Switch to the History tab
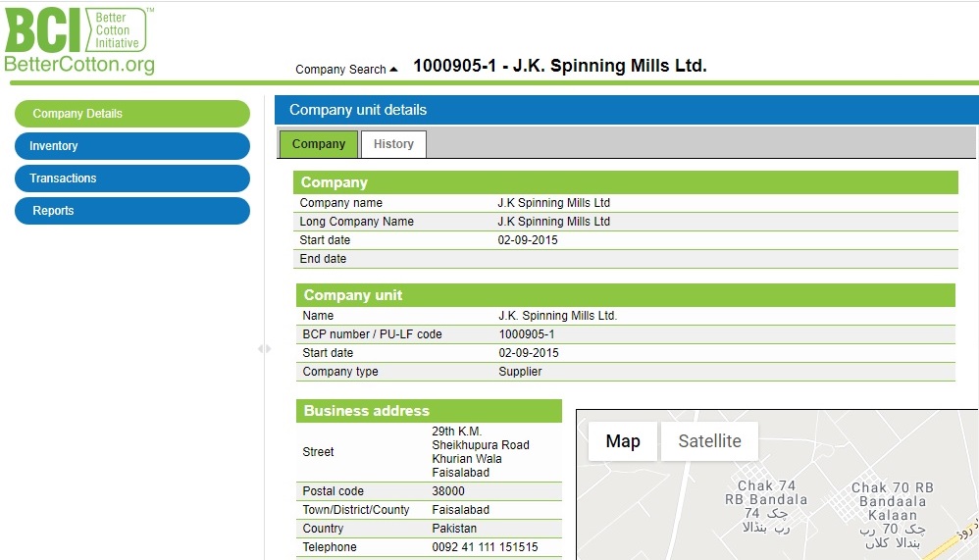This screenshot has width=979, height=560. tap(393, 144)
